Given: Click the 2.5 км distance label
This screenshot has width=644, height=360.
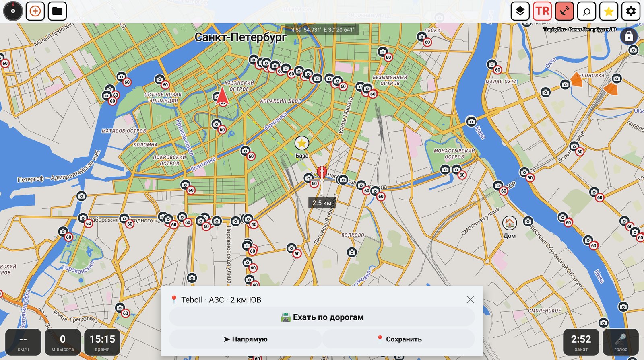Looking at the screenshot, I should pyautogui.click(x=322, y=203).
